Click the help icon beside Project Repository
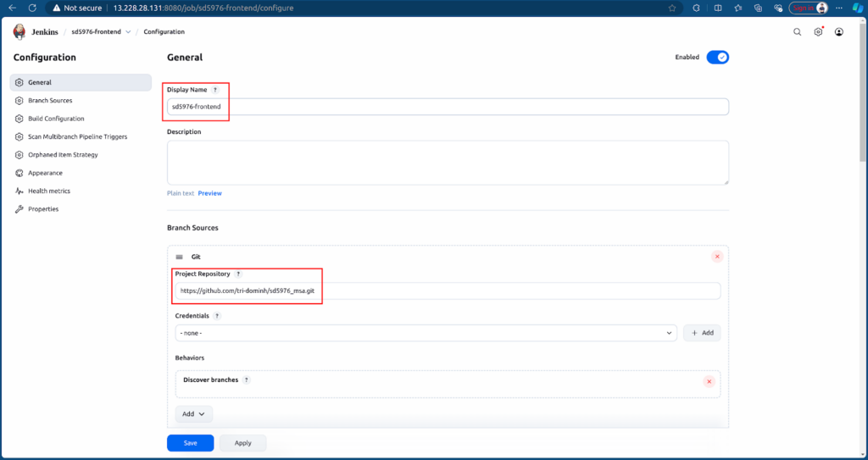Viewport: 868px width, 460px height. (238, 274)
